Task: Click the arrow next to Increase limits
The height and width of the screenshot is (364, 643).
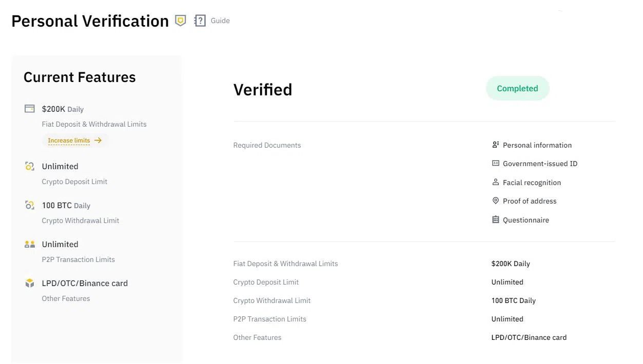Action: click(x=98, y=140)
